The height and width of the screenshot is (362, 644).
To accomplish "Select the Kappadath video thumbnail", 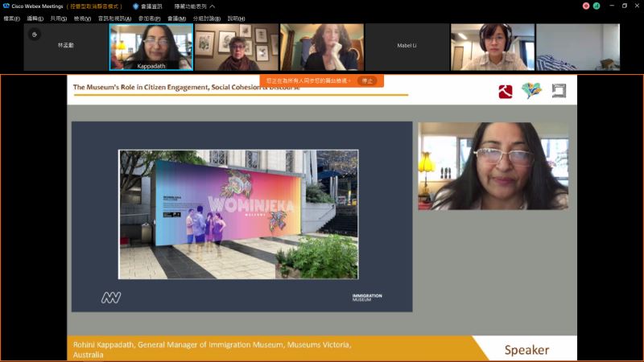I will [x=151, y=47].
